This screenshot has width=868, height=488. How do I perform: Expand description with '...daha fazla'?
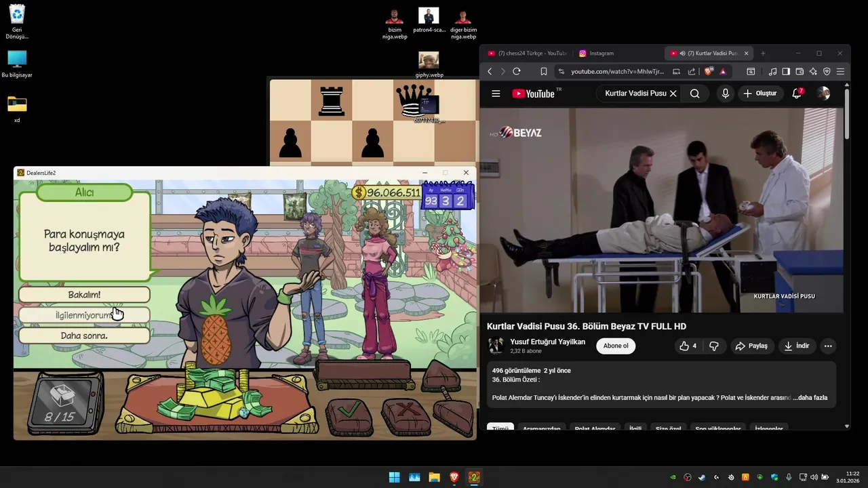(x=810, y=398)
